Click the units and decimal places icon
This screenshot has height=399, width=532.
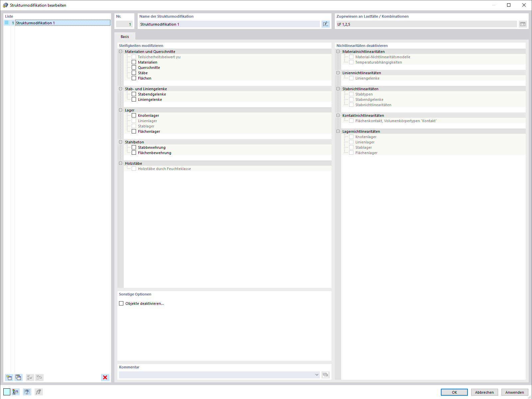(16, 392)
